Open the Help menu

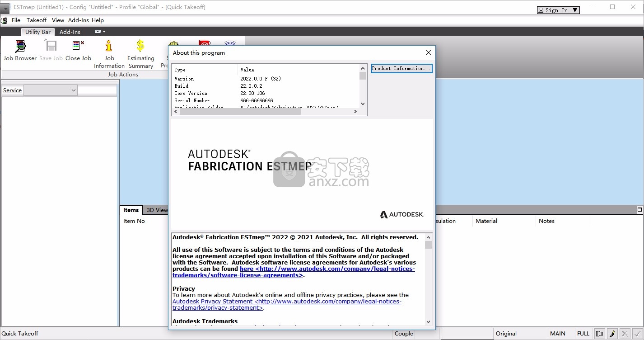98,20
